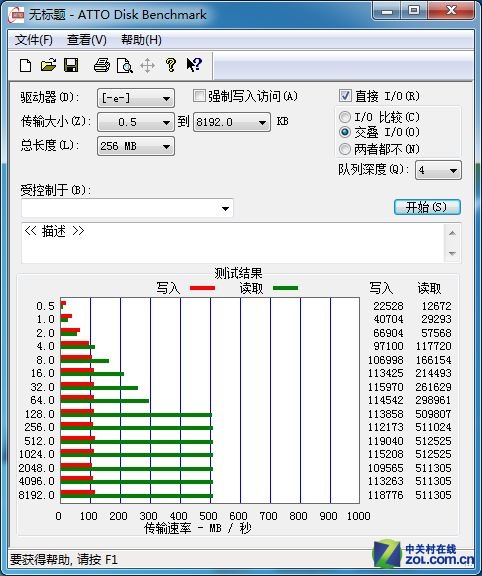Activate the context help arrow icon
The image size is (482, 576).
[194, 65]
